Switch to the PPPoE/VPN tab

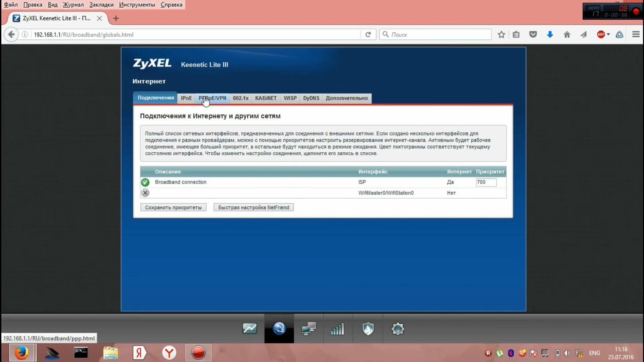click(x=212, y=98)
